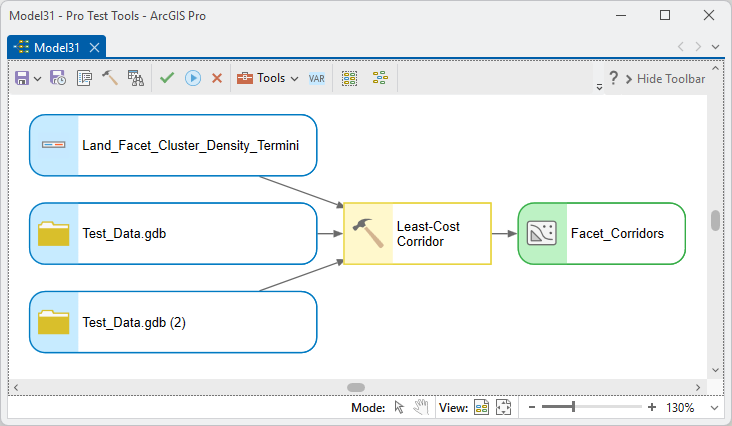732x426 pixels.
Task: Click the Fit to Window view icon
Action: (504, 407)
